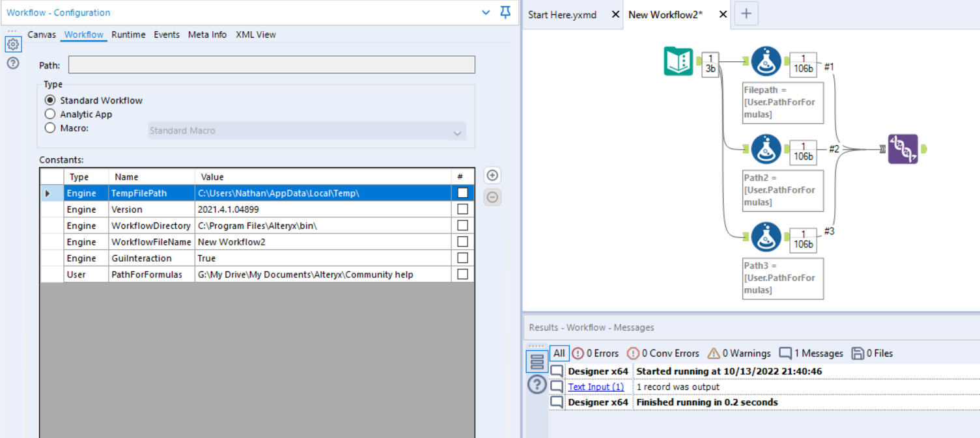Screen dimensions: 980x438
Task: Unpin the Workflow Configuration panel
Action: pos(505,12)
